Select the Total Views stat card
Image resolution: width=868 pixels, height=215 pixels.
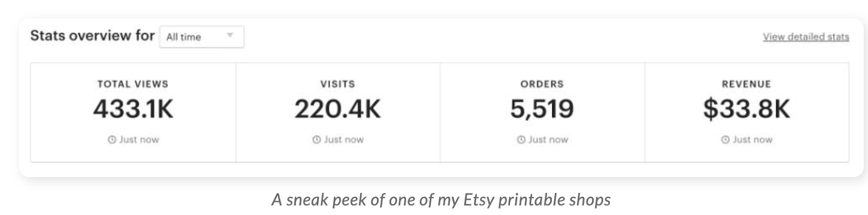(x=133, y=112)
